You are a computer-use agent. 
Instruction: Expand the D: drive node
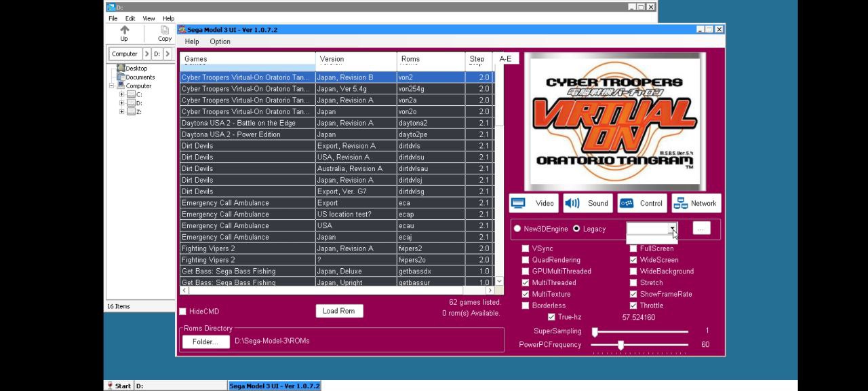click(122, 103)
